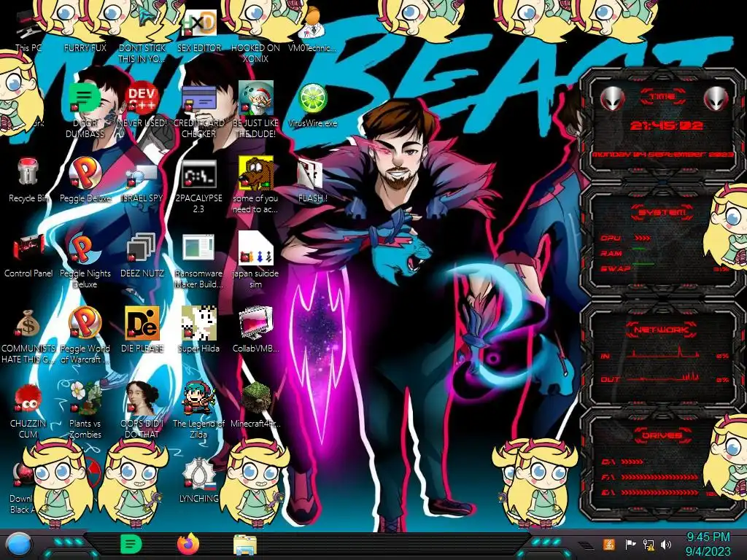Click the network IN graph row
This screenshot has width=747, height=560.
pyautogui.click(x=664, y=354)
